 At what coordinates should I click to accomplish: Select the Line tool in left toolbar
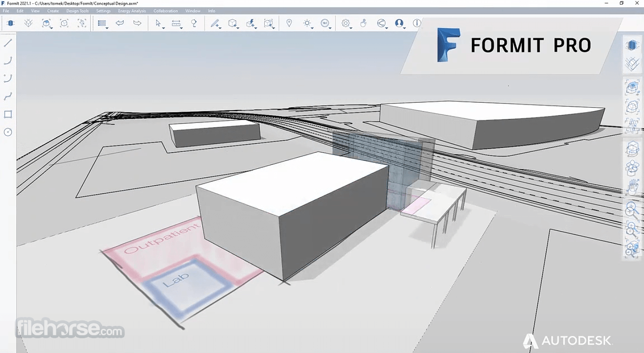click(8, 43)
